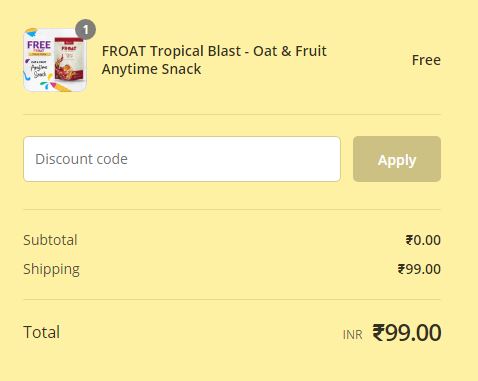Click the FROAT Tropical Blast product title
The height and width of the screenshot is (381, 478).
(x=214, y=60)
